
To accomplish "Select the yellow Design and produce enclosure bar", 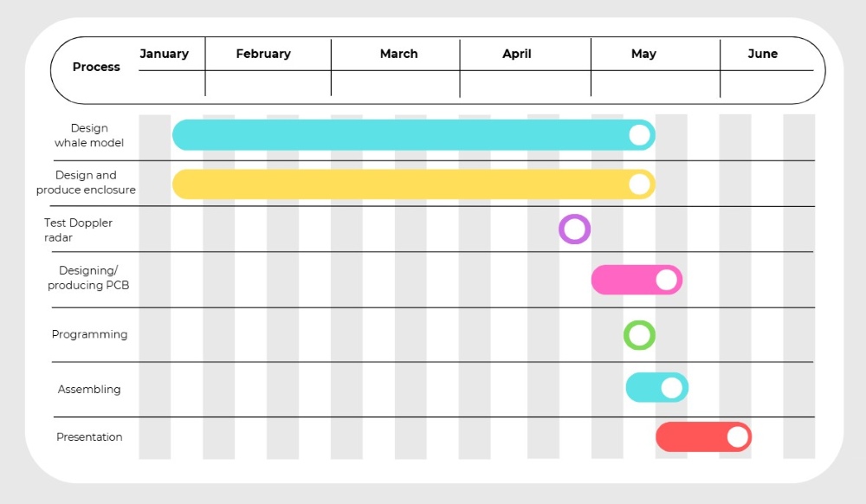I will 414,184.
